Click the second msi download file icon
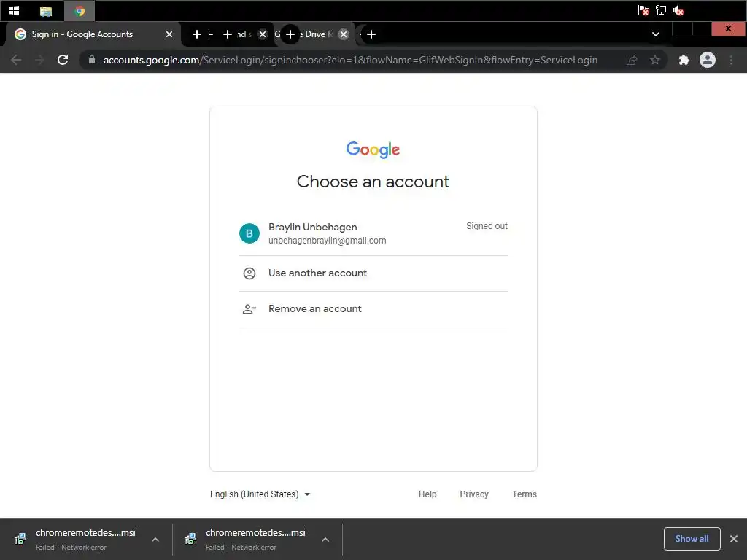Image resolution: width=747 pixels, height=560 pixels. [190, 539]
